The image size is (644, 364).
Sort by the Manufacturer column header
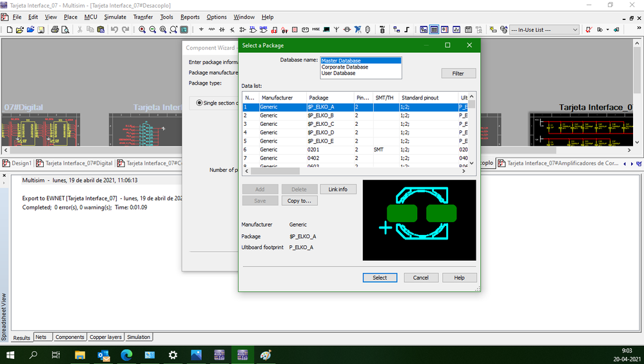click(282, 97)
